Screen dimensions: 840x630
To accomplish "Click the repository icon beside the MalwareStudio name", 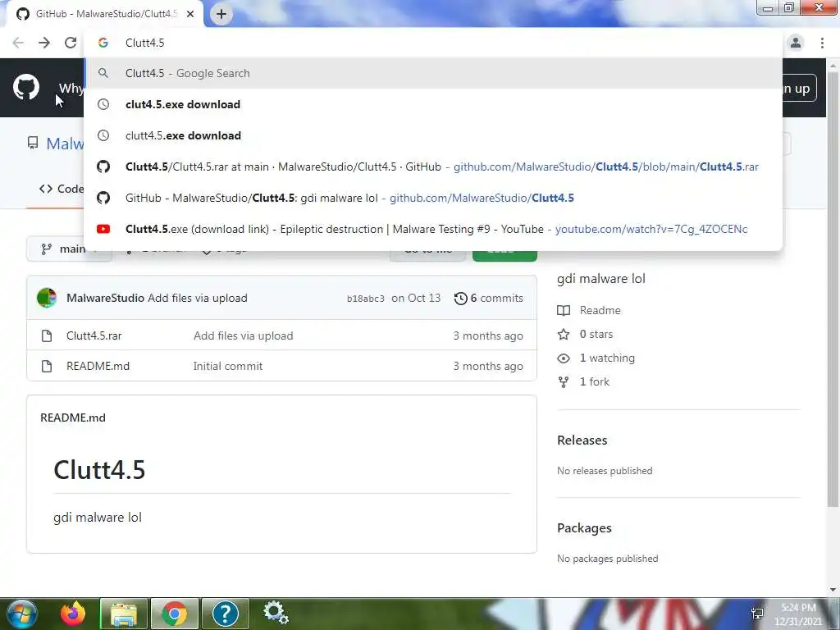I will 33,143.
